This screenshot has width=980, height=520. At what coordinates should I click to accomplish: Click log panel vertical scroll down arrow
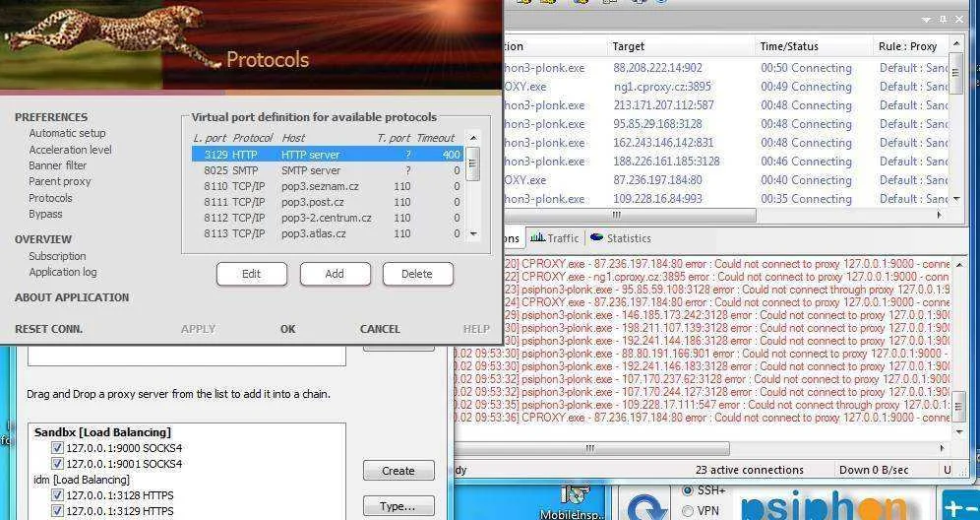pos(958,432)
